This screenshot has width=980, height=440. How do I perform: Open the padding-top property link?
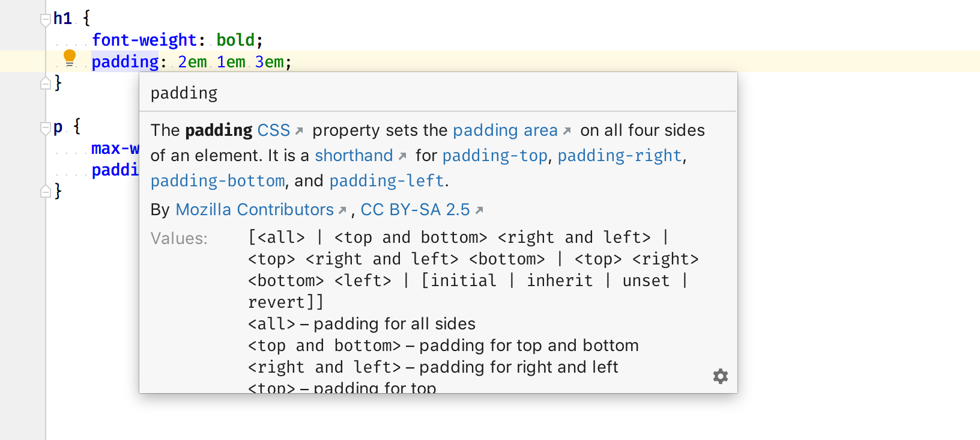(x=495, y=156)
